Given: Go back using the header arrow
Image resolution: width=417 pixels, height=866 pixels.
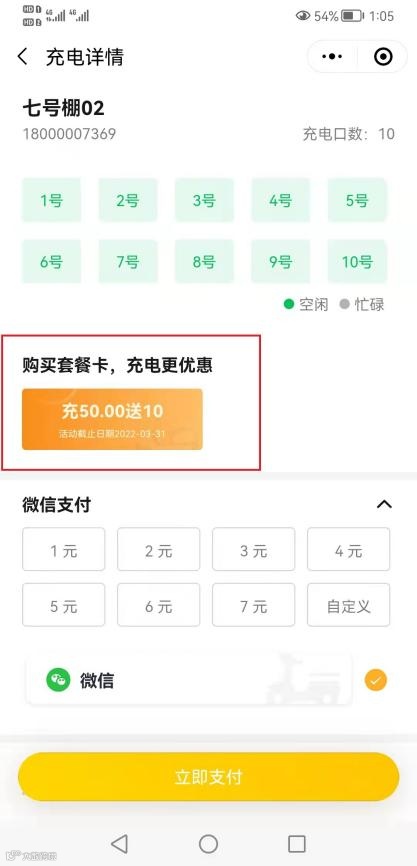Looking at the screenshot, I should click(23, 57).
